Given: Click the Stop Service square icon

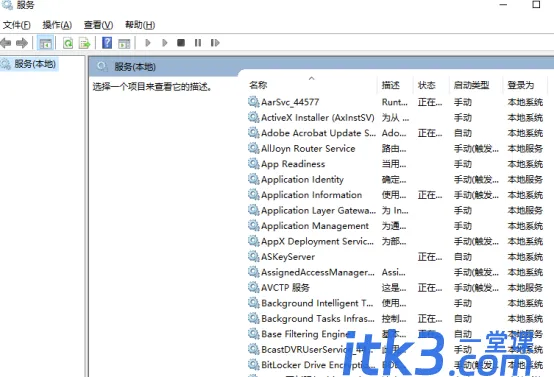Looking at the screenshot, I should (181, 43).
